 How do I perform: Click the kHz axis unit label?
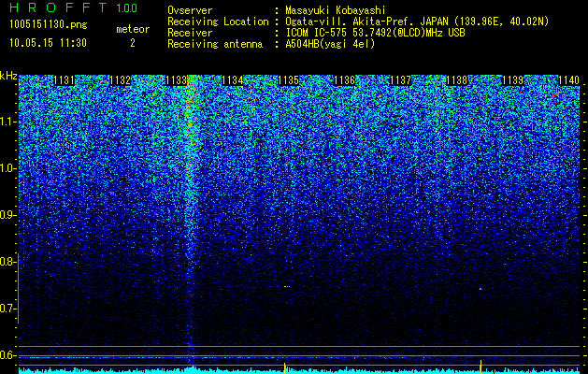coord(8,76)
